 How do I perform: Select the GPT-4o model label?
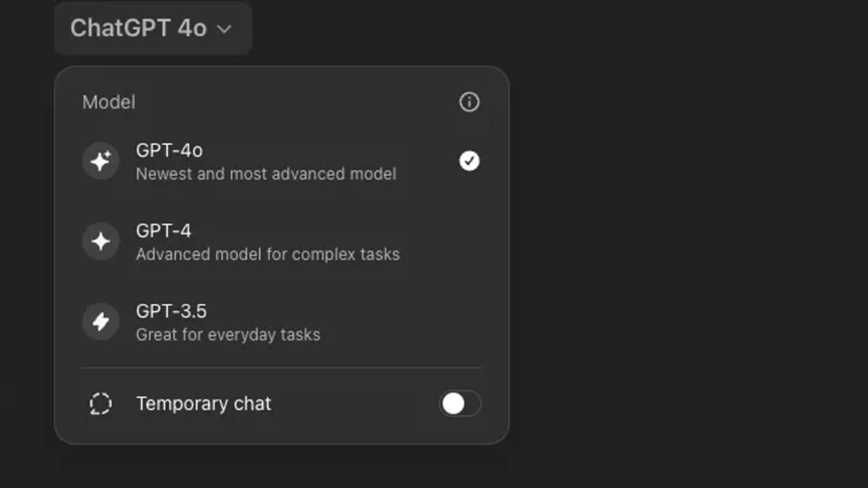tap(169, 150)
